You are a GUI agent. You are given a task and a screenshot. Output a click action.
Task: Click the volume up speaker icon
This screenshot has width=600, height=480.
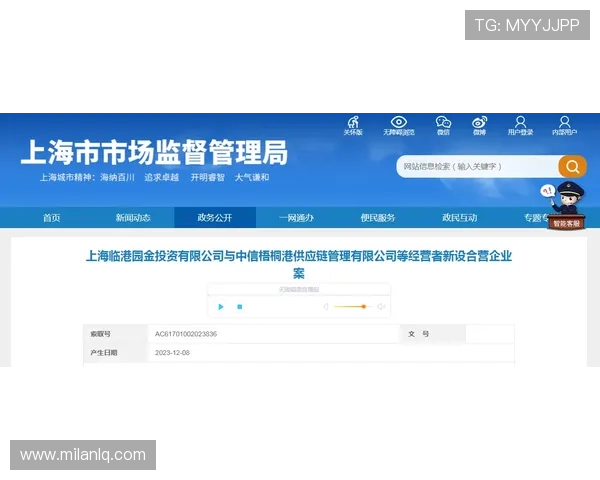(x=381, y=307)
